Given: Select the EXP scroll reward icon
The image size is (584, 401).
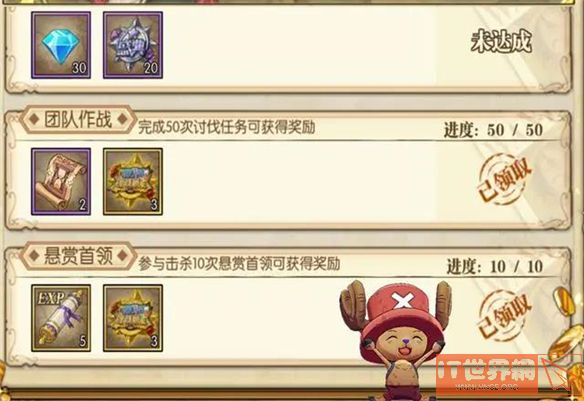Looking at the screenshot, I should (x=61, y=318).
